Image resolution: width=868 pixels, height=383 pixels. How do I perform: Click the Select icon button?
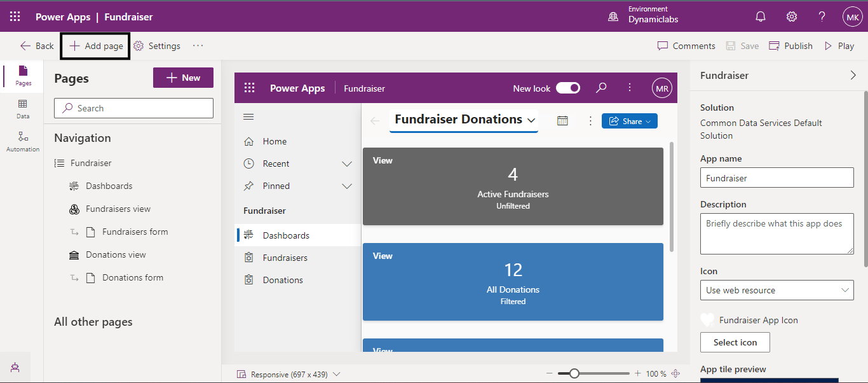coord(735,342)
